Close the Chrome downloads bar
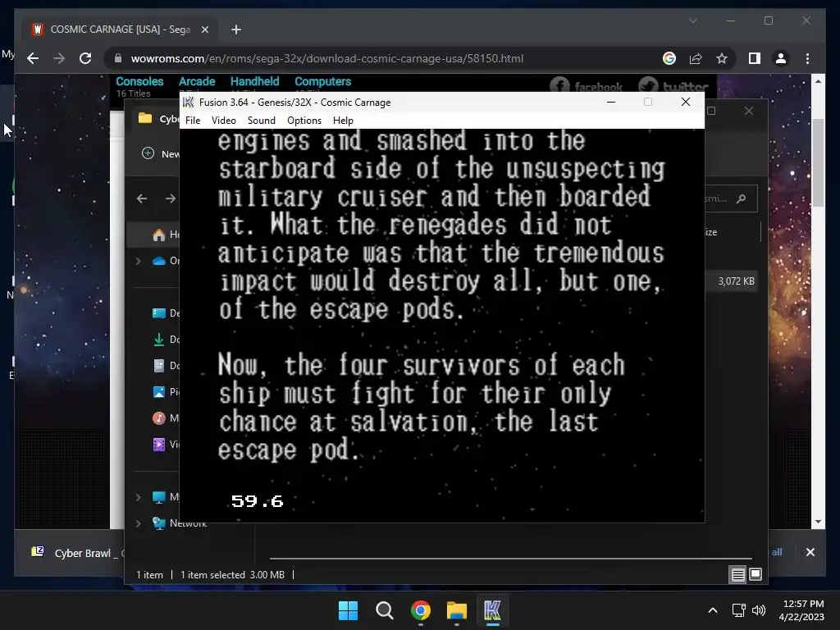 click(x=810, y=552)
